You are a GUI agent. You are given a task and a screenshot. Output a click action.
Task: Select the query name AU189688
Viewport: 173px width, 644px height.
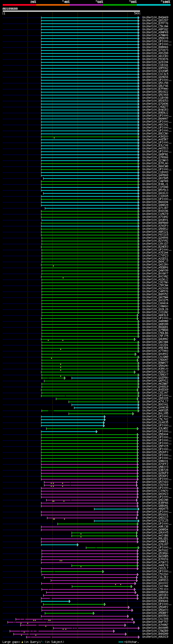10,9
